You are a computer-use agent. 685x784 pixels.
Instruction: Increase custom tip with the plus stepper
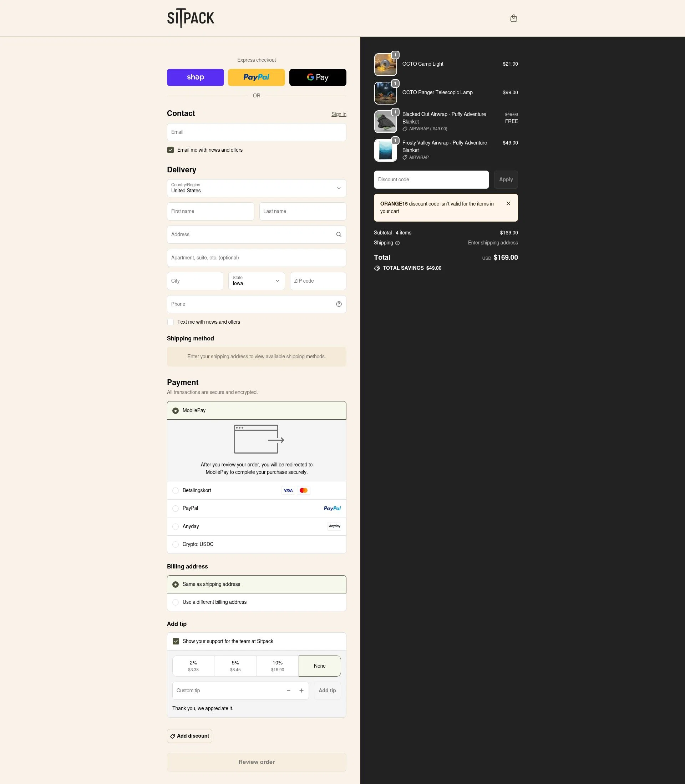pos(301,691)
